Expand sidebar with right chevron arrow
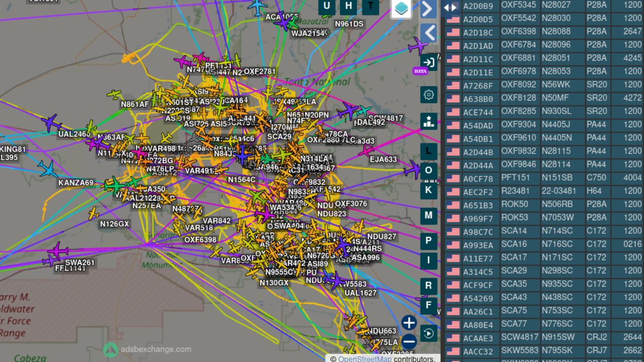This screenshot has height=362, width=644. coord(428,9)
